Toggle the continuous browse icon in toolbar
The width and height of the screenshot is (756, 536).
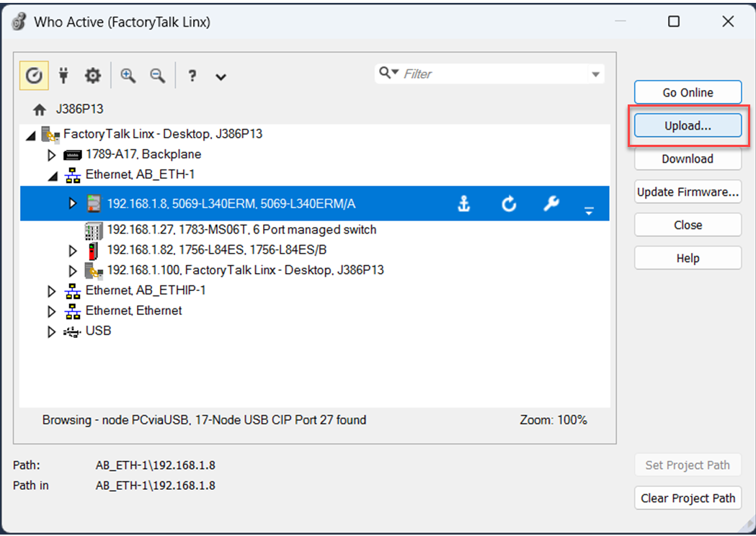click(34, 75)
